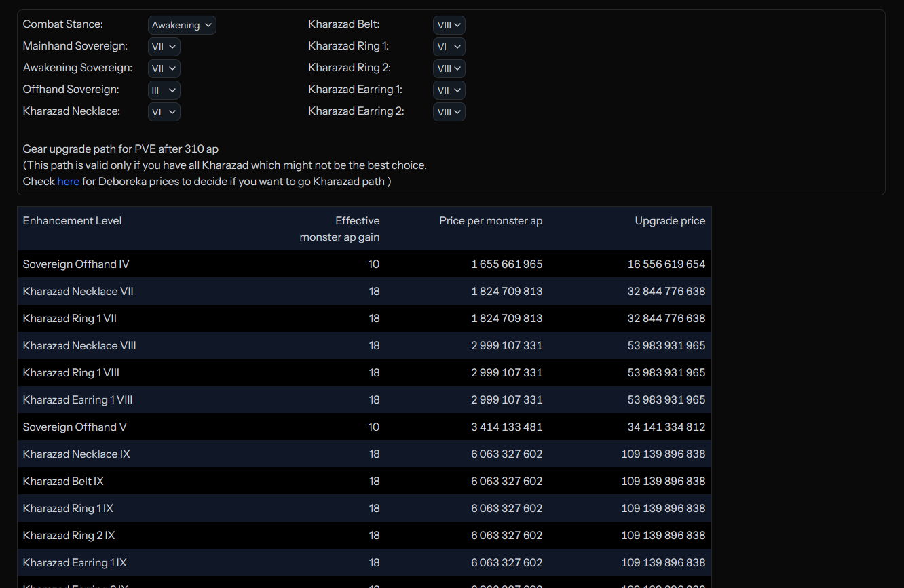Click the Kharazad Earring 1 VIII row
This screenshot has height=588, width=904.
pos(78,400)
